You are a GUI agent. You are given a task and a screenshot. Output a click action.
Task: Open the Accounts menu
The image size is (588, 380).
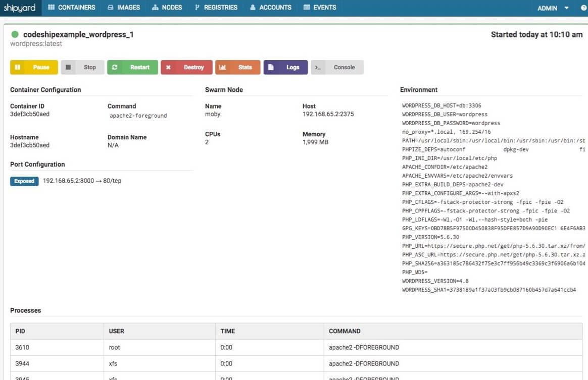pos(270,8)
